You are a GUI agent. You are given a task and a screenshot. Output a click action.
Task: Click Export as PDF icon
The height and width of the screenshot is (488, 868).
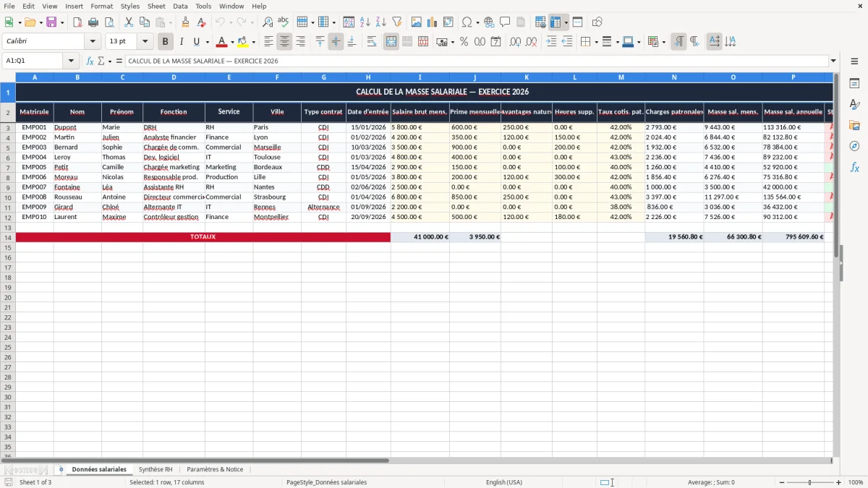click(77, 22)
